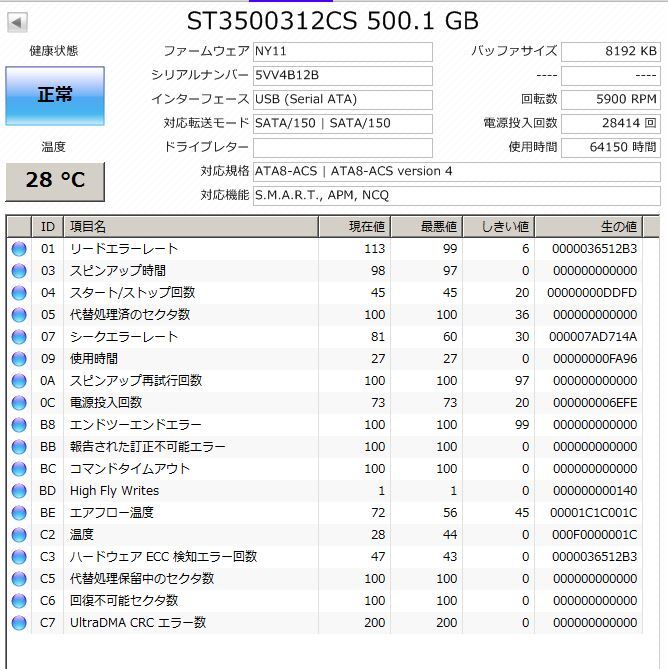Click the status icon for row C5 代替処理保留中のセクタ数

[19, 579]
